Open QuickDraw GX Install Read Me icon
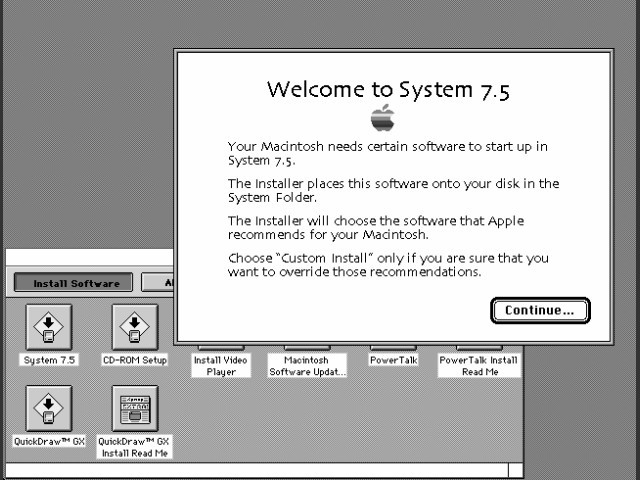The height and width of the screenshot is (480, 640). 135,409
